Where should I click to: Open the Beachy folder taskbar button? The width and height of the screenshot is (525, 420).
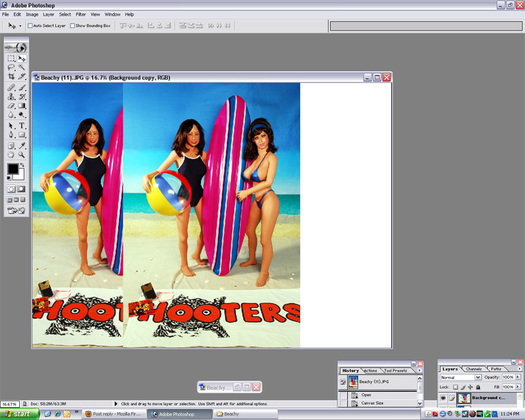click(245, 414)
